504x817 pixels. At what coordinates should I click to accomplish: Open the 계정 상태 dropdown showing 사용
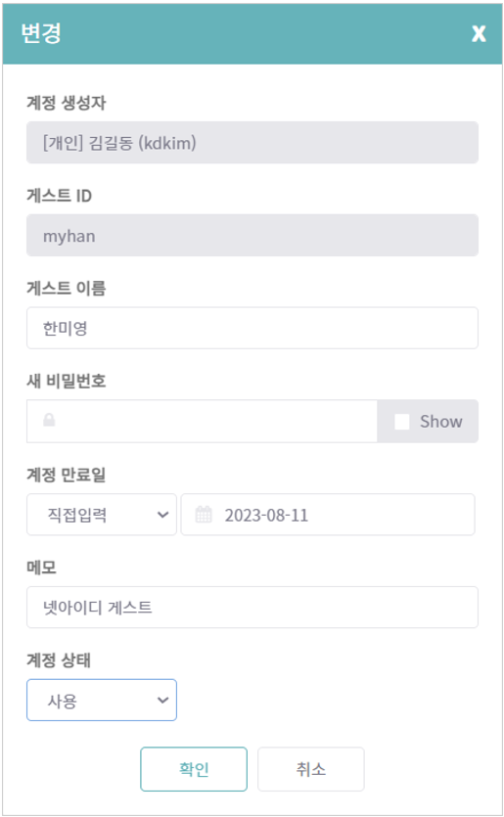[102, 700]
